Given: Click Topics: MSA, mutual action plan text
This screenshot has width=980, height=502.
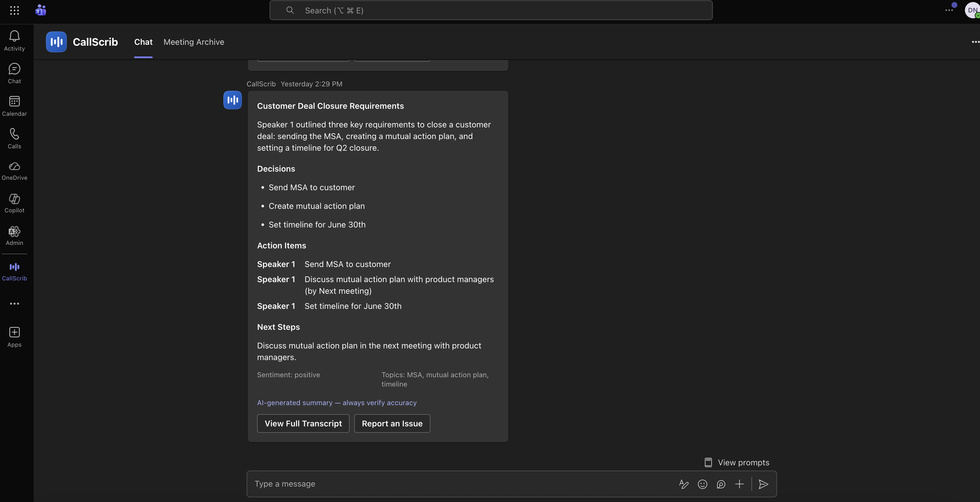Looking at the screenshot, I should 435,380.
